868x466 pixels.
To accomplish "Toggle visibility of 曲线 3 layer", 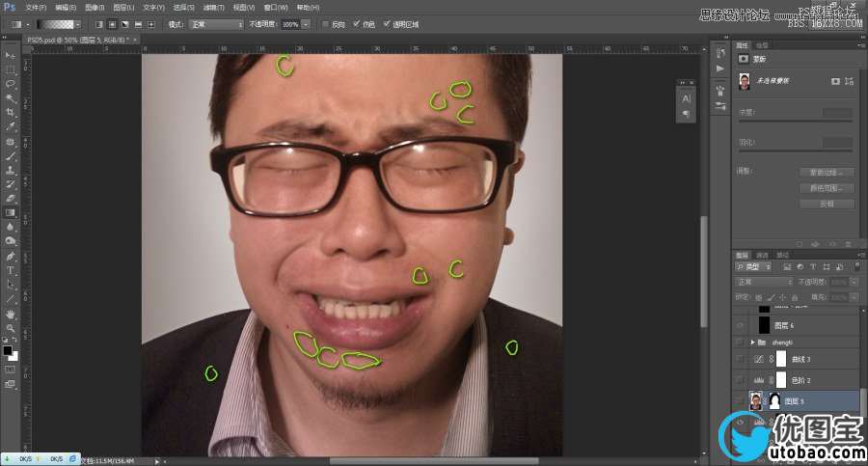I will point(740,359).
